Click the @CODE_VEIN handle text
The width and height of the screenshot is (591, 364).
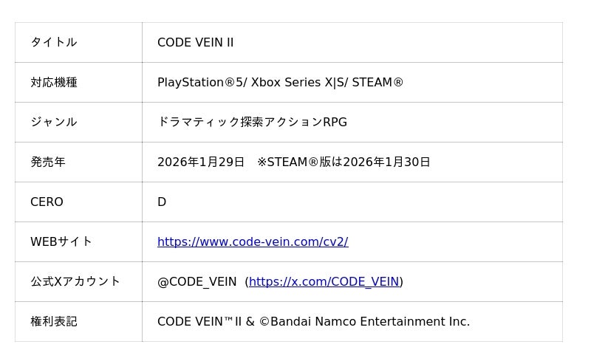[x=197, y=282]
